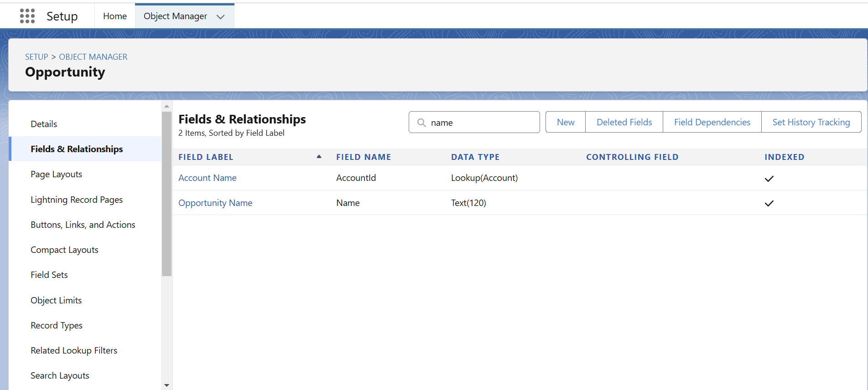Click the Indexed checkmark for Account Name
Image resolution: width=868 pixels, height=390 pixels.
tap(769, 178)
